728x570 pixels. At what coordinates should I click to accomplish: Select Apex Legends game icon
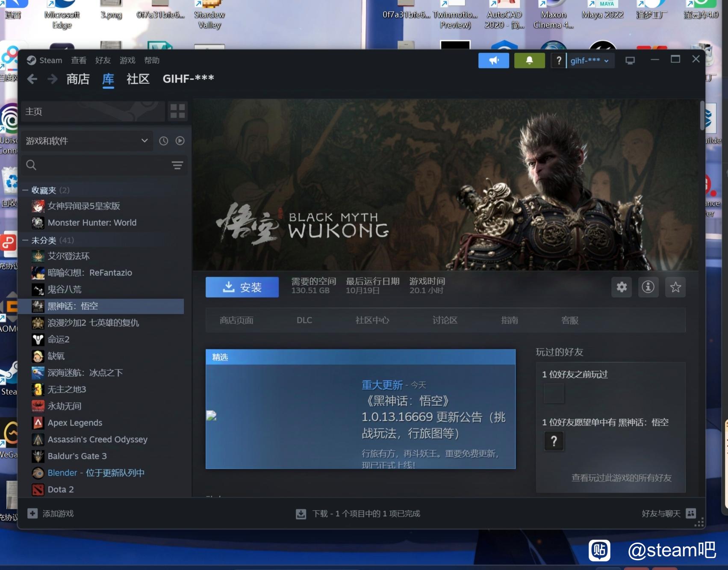[x=38, y=423]
